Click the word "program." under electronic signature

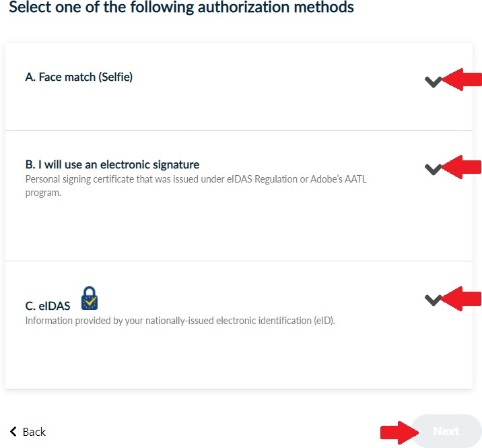pyautogui.click(x=43, y=193)
